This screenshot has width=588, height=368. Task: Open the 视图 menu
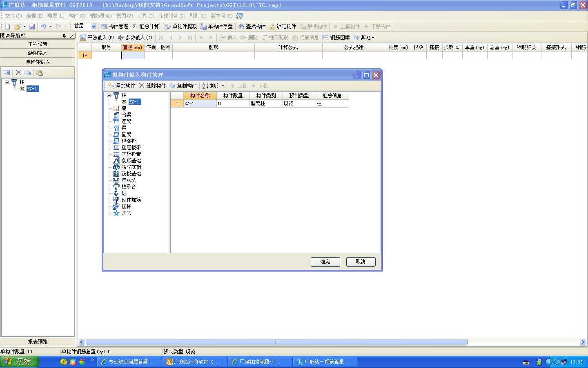[124, 16]
